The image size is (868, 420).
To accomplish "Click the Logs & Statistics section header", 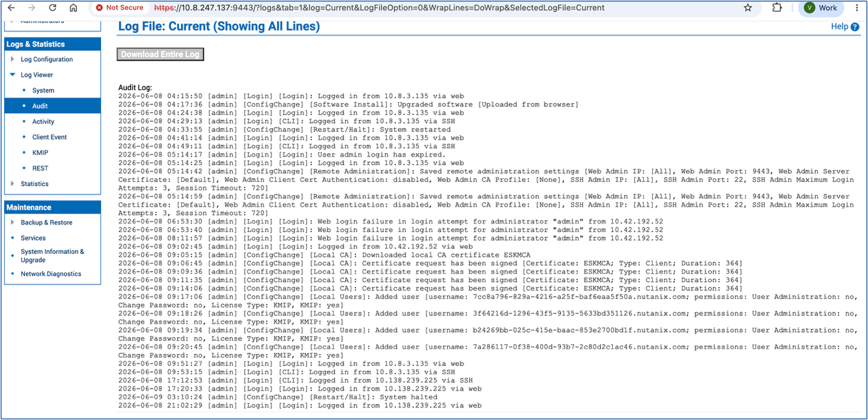I will pos(53,44).
